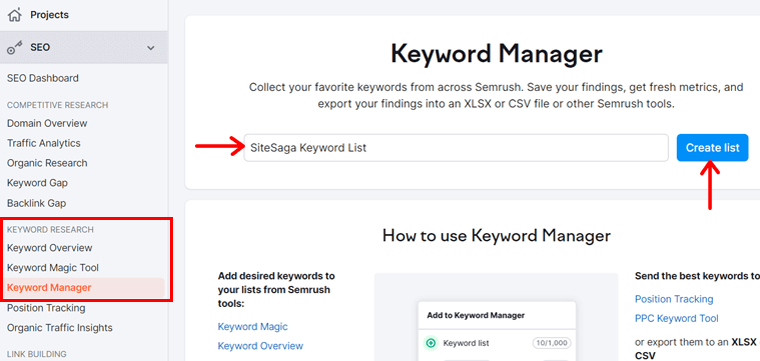Open SEO Dashboard
Viewport: 760px width, 361px height.
[x=43, y=78]
